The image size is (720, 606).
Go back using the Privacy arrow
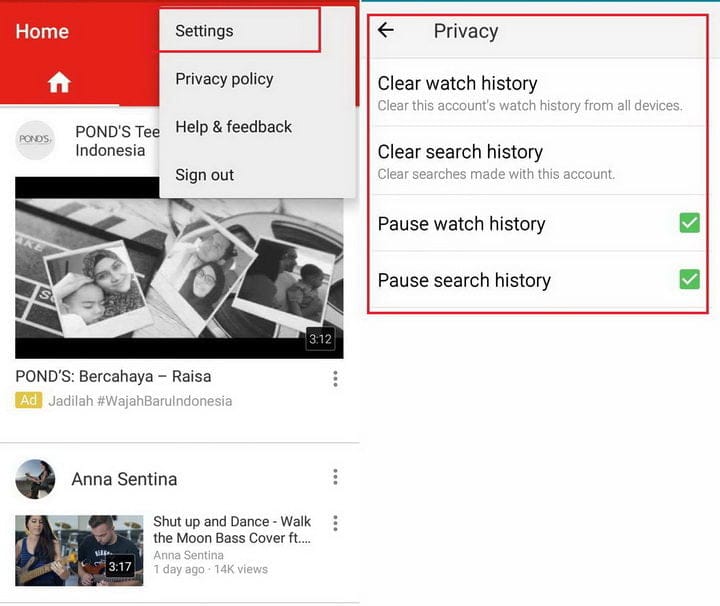pyautogui.click(x=386, y=30)
